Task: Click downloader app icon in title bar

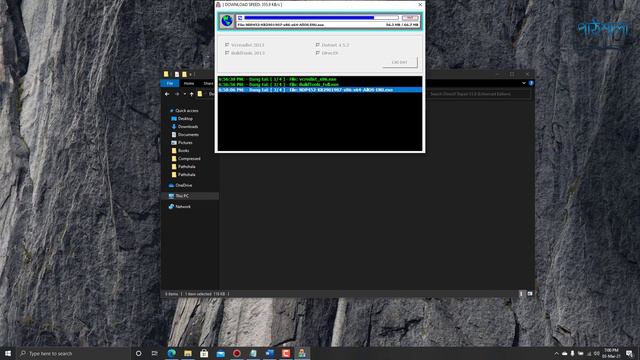Action: pos(218,4)
